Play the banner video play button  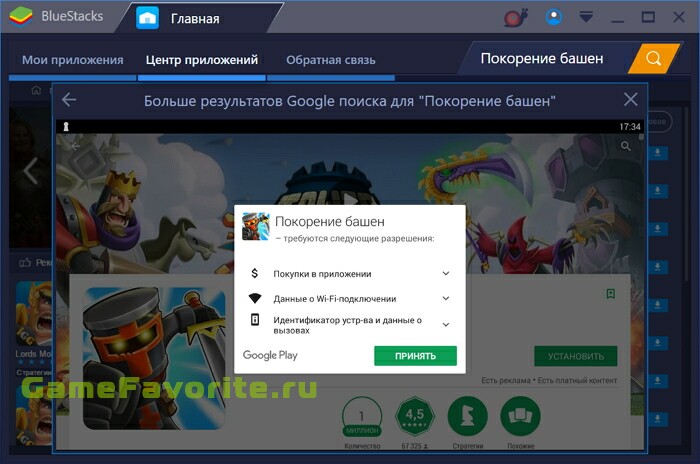(x=352, y=200)
